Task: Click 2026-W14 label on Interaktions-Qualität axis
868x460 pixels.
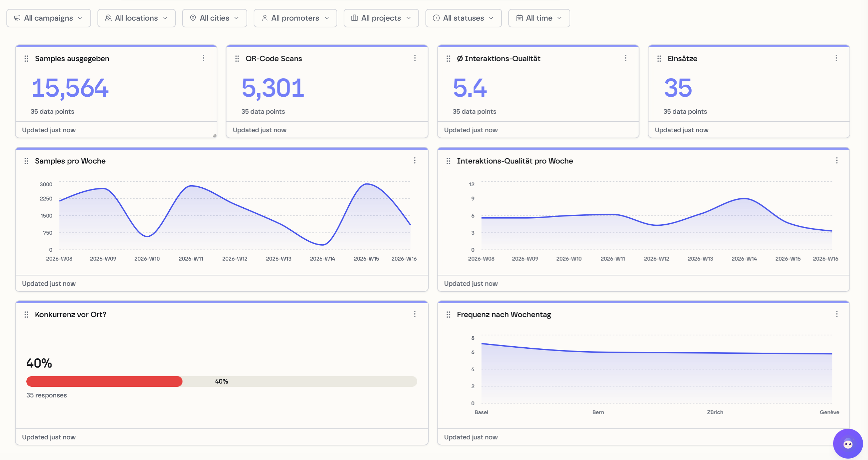Action: (x=744, y=259)
